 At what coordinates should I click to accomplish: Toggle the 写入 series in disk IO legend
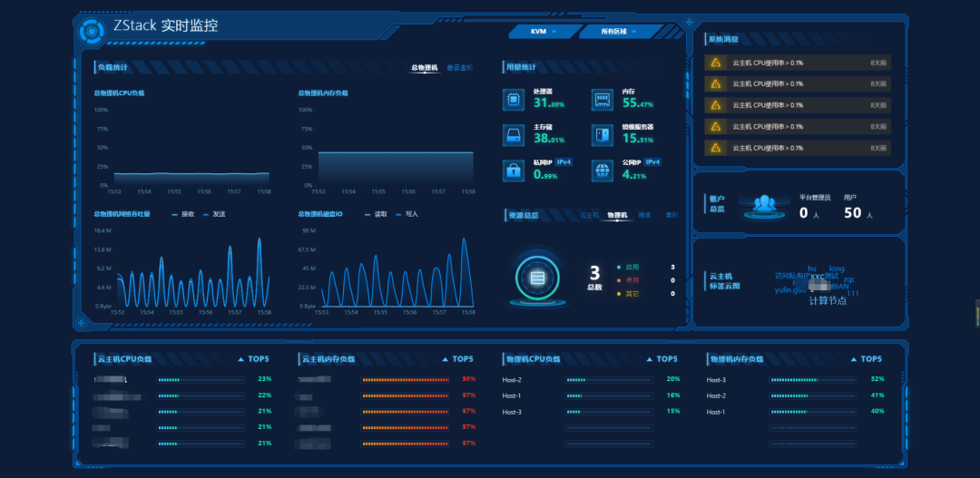click(x=407, y=214)
